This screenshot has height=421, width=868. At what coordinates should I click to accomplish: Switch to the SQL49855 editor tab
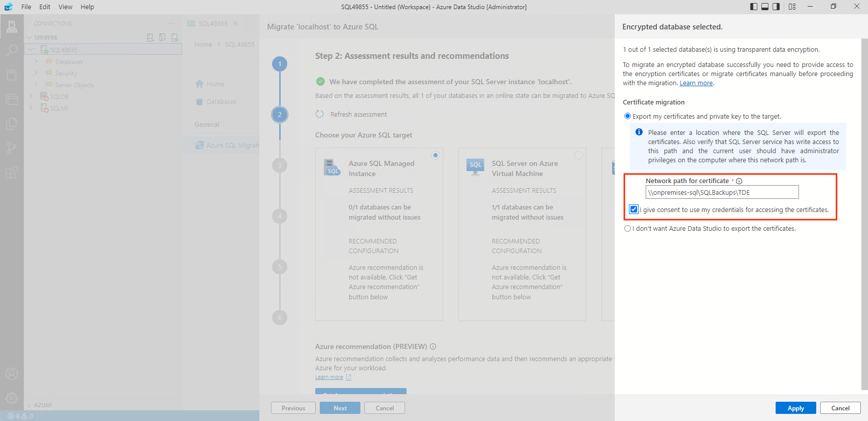(x=213, y=23)
